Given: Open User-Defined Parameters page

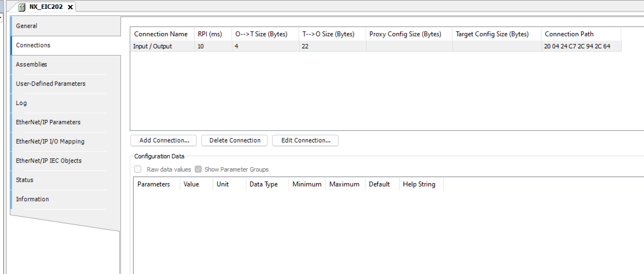Looking at the screenshot, I should [x=51, y=84].
